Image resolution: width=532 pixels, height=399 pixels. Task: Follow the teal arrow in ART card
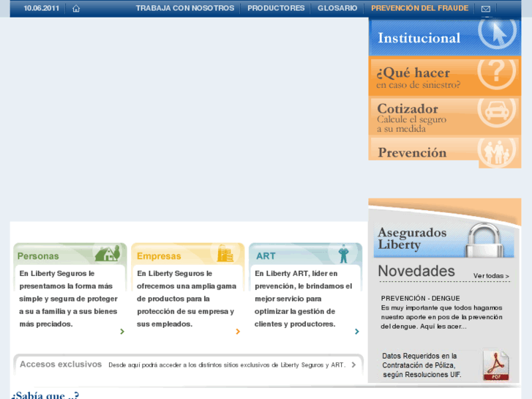(x=357, y=332)
